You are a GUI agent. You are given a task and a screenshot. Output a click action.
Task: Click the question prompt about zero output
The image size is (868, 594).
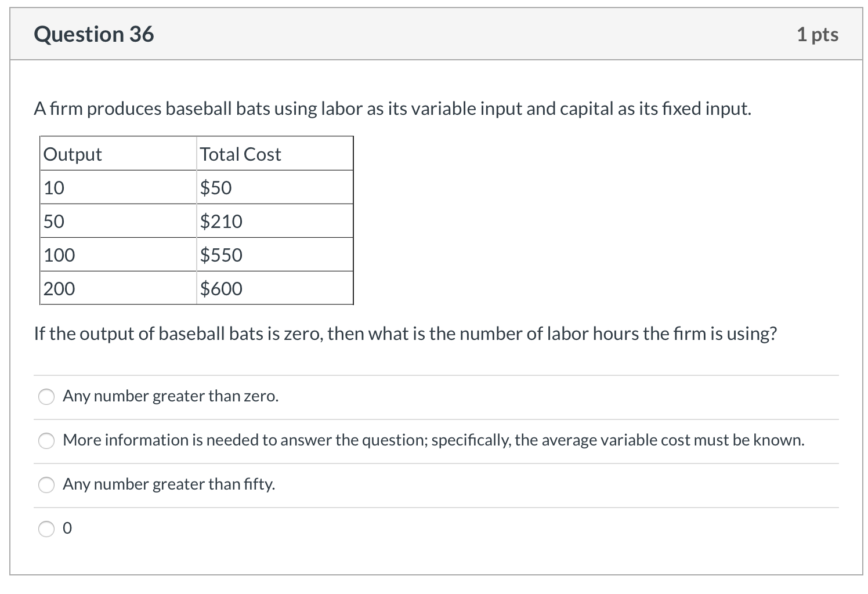(406, 334)
